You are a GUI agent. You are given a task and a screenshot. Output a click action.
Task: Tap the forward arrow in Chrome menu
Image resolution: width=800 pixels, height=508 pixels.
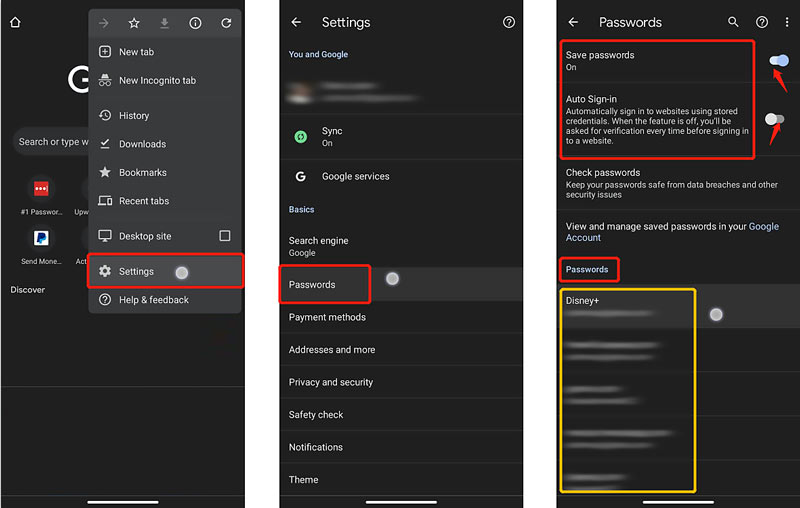click(104, 23)
